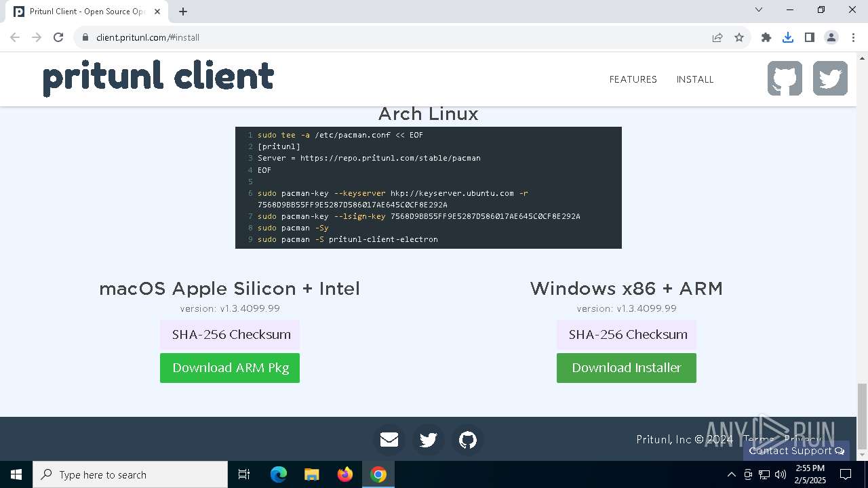The width and height of the screenshot is (868, 488).
Task: Click the Twitter icon in footer
Action: [x=429, y=440]
